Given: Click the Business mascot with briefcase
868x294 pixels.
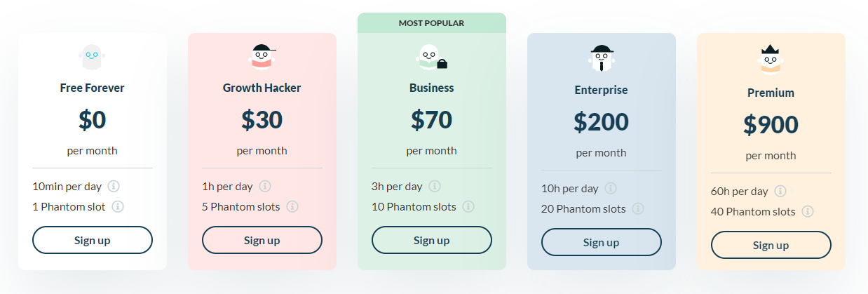Looking at the screenshot, I should [431, 57].
